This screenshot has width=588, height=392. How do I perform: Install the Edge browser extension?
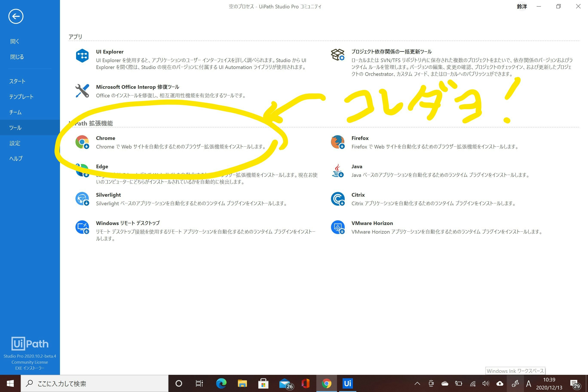tap(102, 167)
